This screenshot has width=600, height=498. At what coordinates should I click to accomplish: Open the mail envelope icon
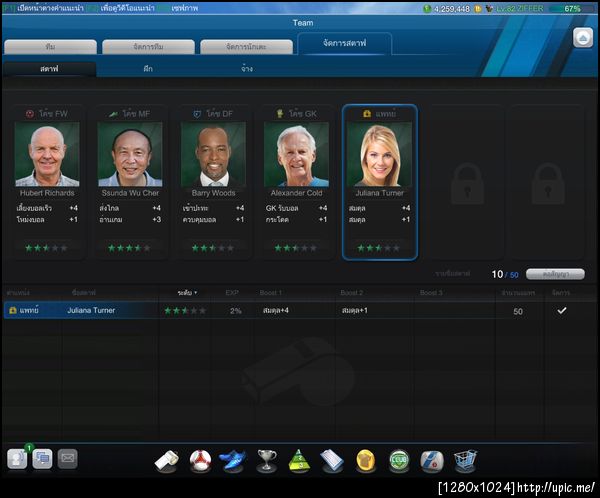[x=68, y=459]
